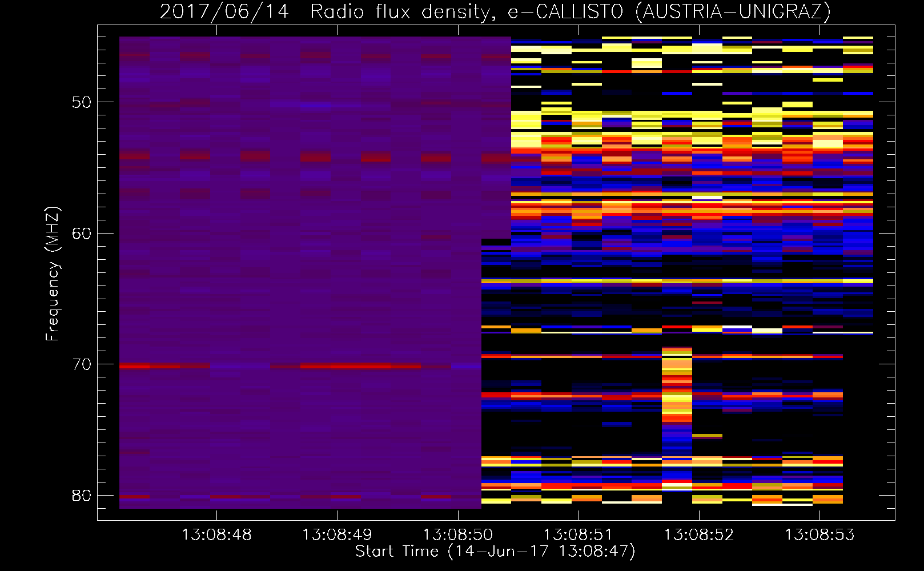924x571 pixels.
Task: Click the 13:08:48 time tick label
Action: pyautogui.click(x=216, y=534)
